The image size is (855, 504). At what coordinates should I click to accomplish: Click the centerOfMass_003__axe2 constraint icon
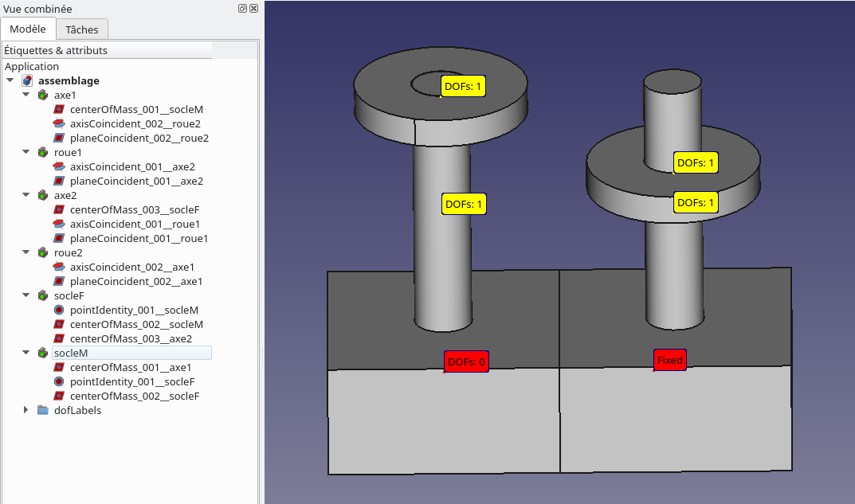59,339
